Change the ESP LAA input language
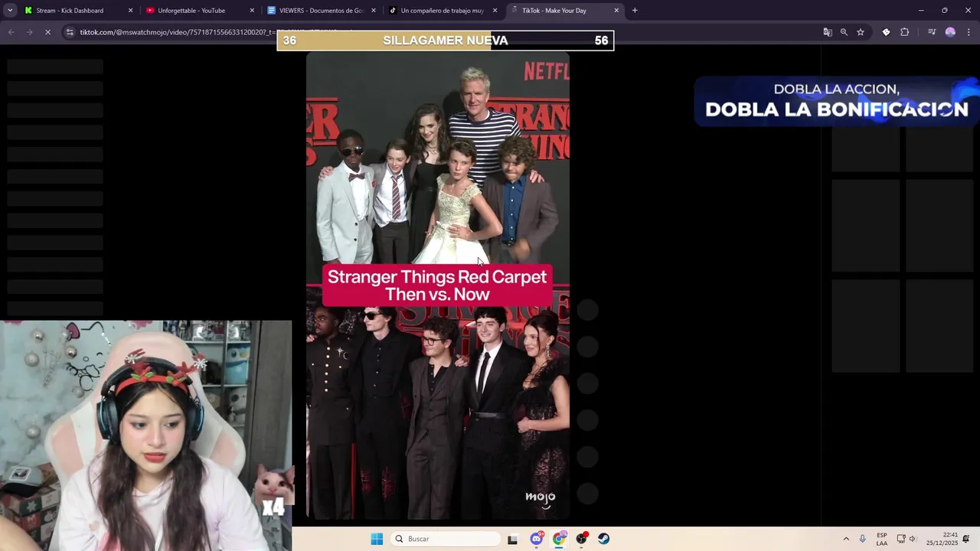This screenshot has width=980, height=551. [x=882, y=539]
